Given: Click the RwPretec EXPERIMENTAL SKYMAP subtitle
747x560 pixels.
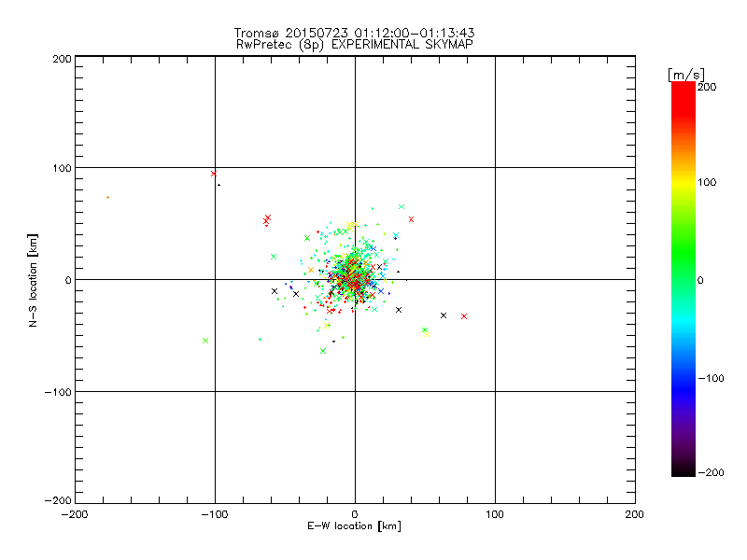Looking at the screenshot, I should [x=355, y=45].
